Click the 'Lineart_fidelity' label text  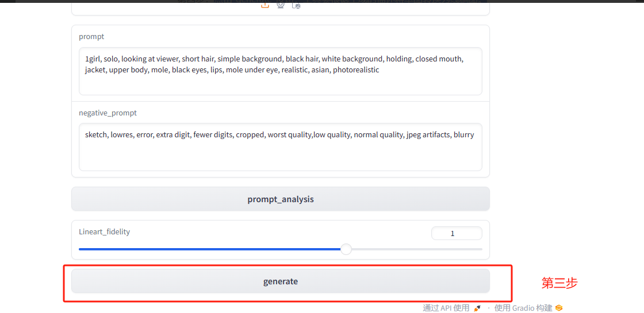tap(104, 232)
